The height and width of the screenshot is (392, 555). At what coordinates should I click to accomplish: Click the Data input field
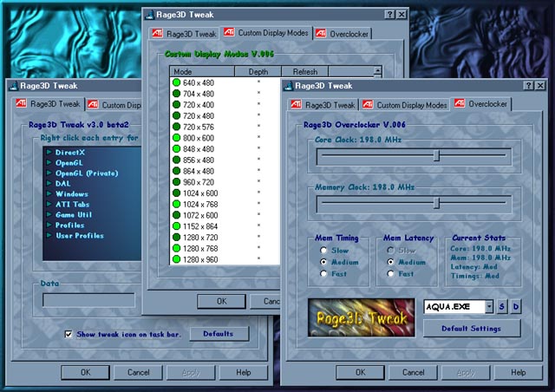tap(88, 300)
